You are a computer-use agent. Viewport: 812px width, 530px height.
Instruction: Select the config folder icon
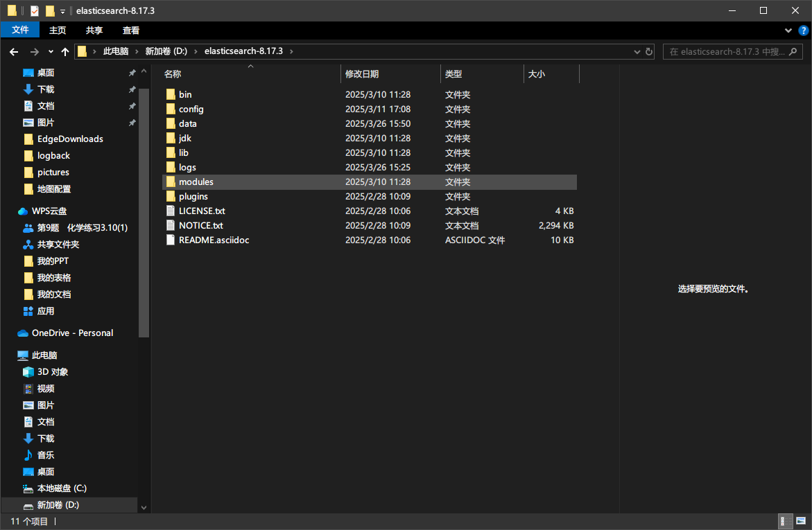(x=171, y=109)
